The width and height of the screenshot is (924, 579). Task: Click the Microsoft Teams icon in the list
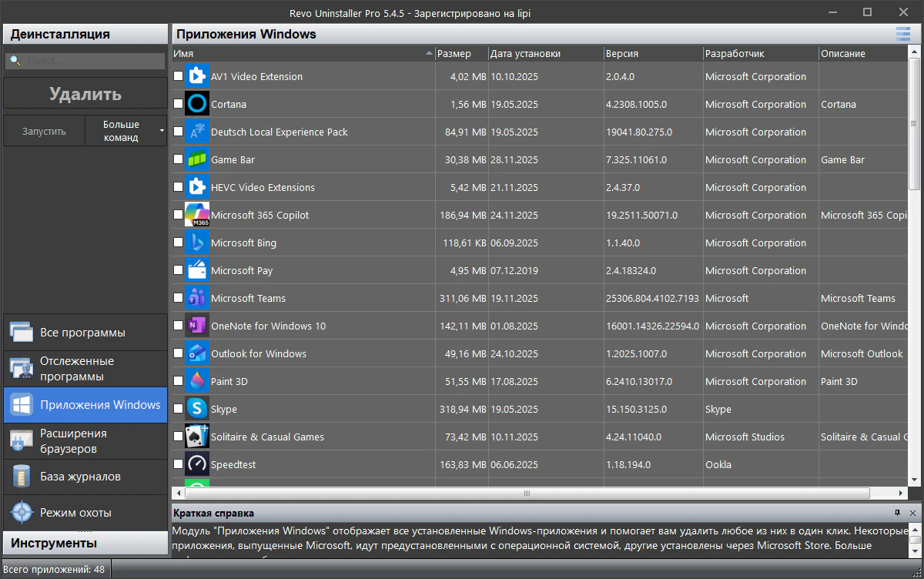coord(197,298)
